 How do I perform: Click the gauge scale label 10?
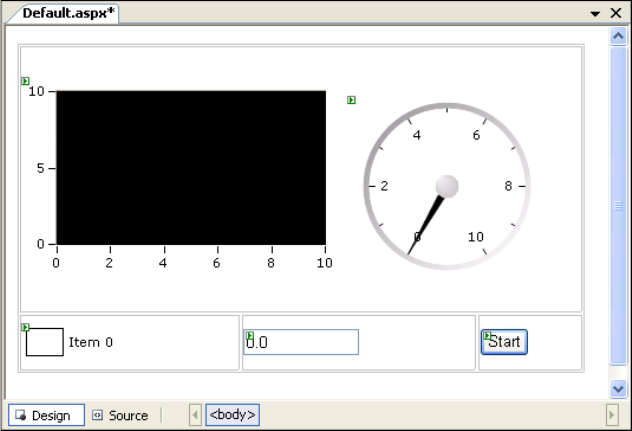pos(476,237)
